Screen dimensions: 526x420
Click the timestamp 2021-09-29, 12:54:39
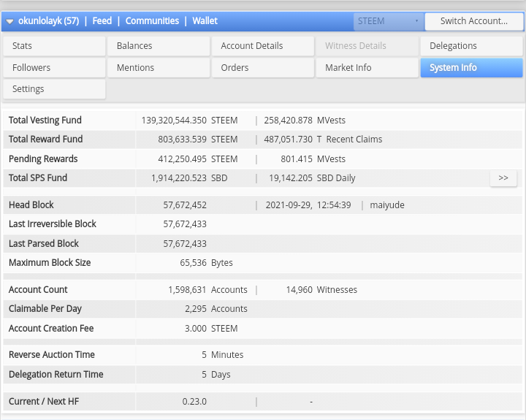point(308,205)
